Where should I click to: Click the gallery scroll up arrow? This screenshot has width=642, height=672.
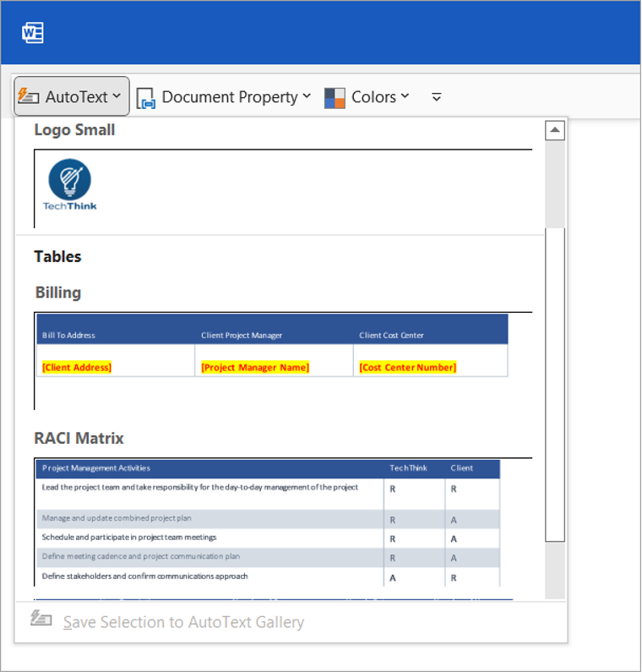click(x=555, y=130)
